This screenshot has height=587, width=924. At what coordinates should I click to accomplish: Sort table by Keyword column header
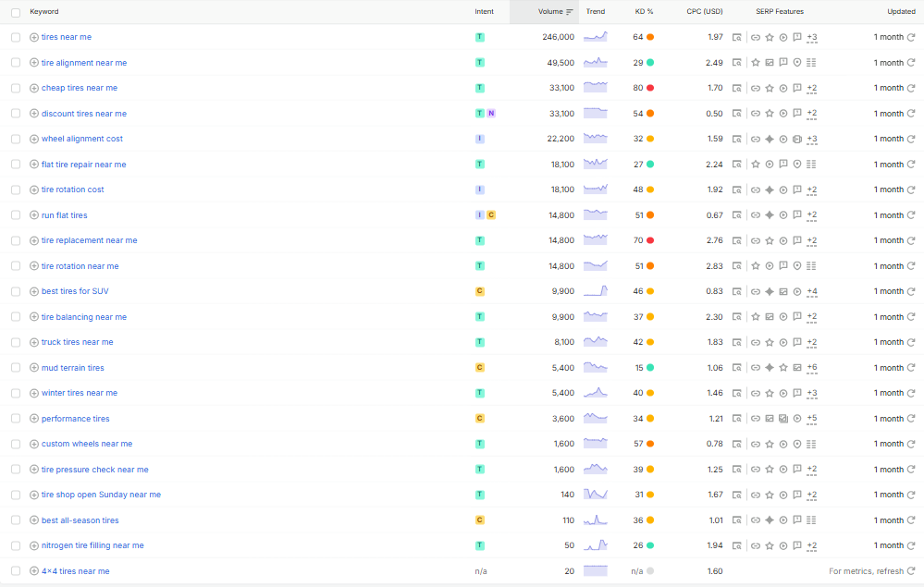(x=44, y=12)
